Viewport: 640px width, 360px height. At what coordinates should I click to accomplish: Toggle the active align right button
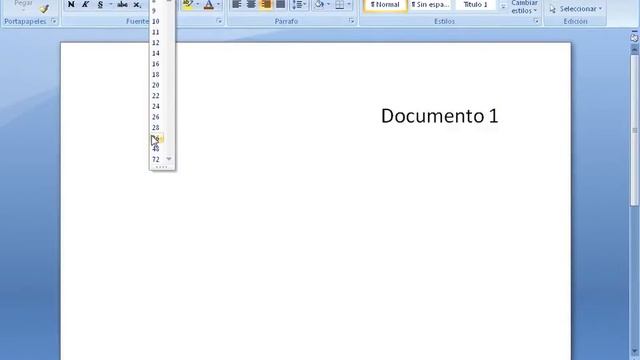266,4
